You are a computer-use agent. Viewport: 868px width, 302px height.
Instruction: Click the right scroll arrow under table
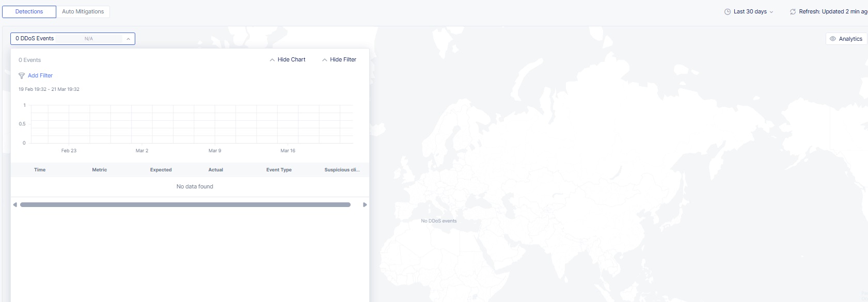[x=365, y=205]
